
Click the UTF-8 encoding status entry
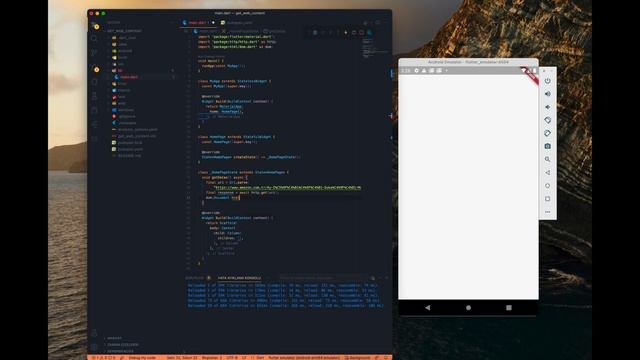tap(232, 358)
